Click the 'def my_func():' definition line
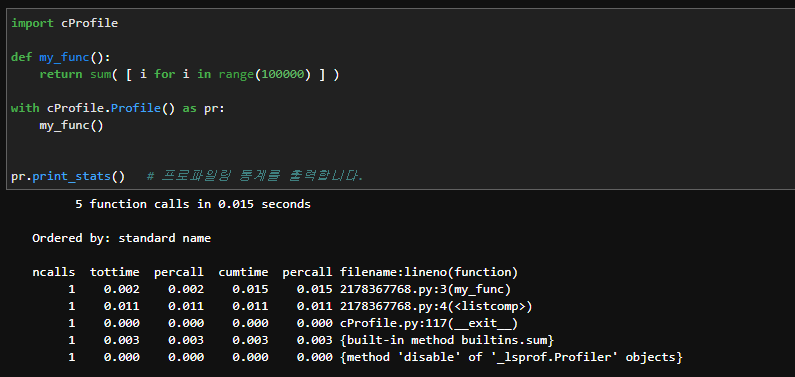 [61, 57]
